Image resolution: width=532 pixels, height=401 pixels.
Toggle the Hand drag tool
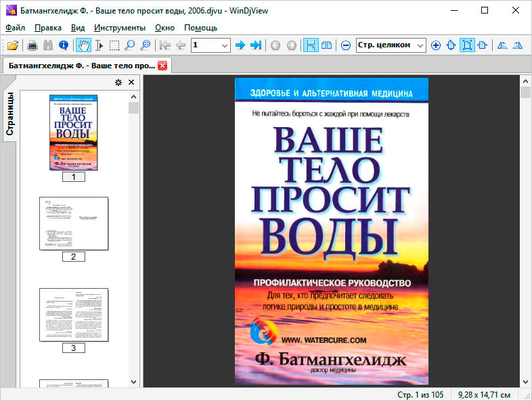point(83,45)
